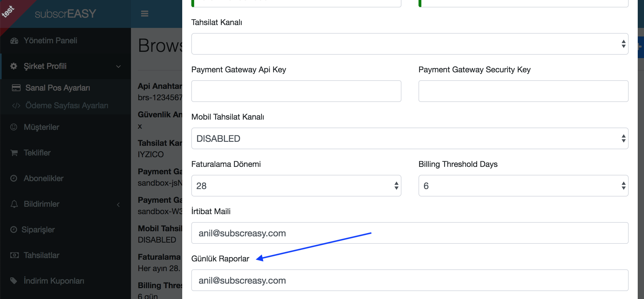
Task: Go to Abonelikler in the sidebar
Action: [x=44, y=178]
